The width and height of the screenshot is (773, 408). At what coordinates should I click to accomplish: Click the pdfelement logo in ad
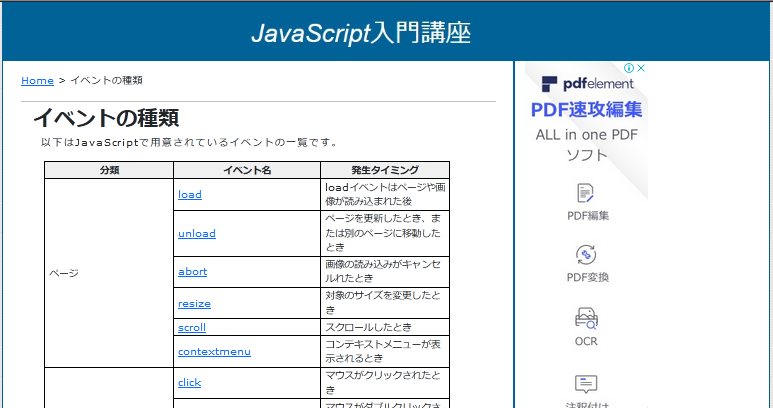click(x=588, y=84)
